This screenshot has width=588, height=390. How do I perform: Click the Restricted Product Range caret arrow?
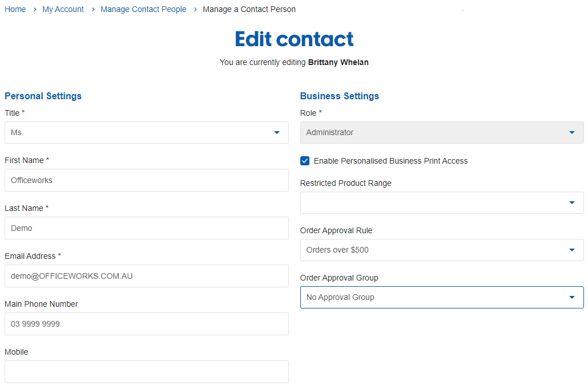coord(572,202)
